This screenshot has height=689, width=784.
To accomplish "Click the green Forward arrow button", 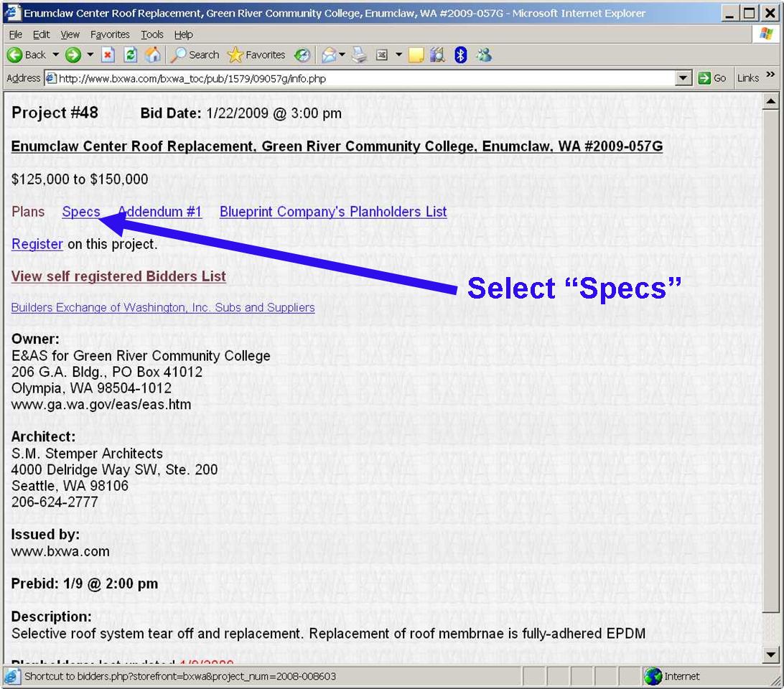I will [x=73, y=55].
